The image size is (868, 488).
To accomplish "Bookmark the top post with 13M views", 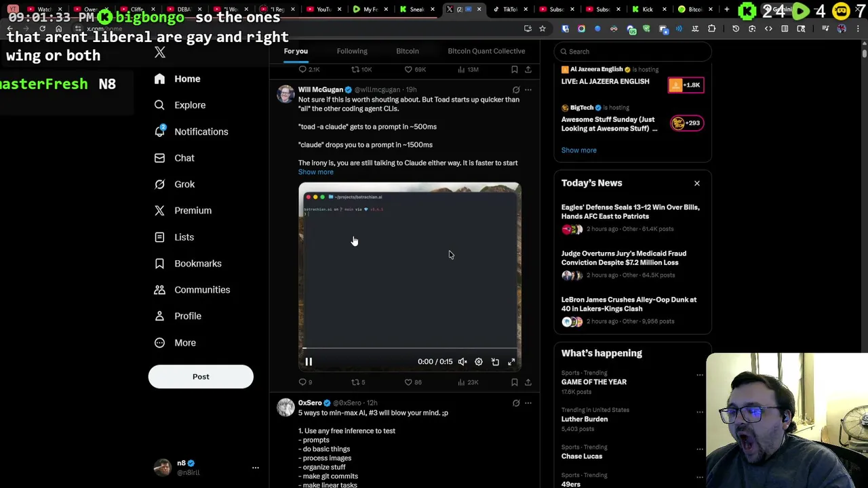I will (515, 69).
